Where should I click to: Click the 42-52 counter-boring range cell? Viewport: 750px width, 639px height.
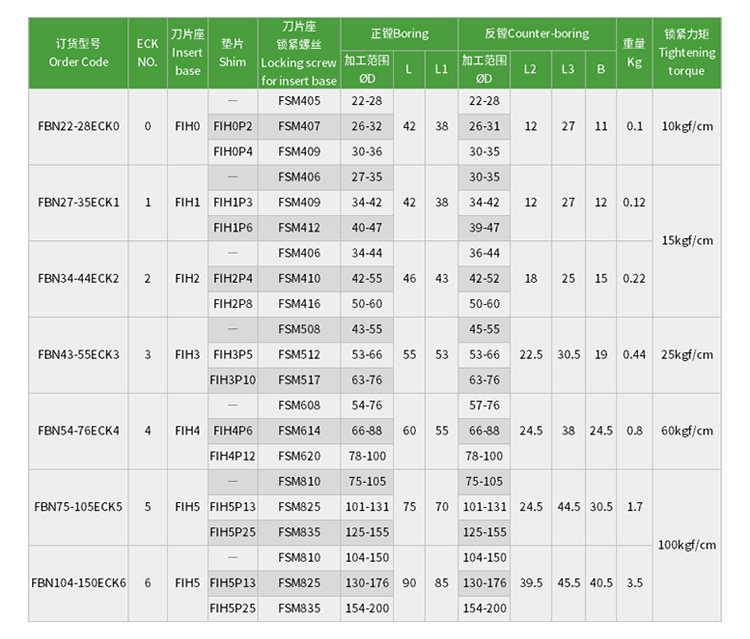click(x=484, y=279)
